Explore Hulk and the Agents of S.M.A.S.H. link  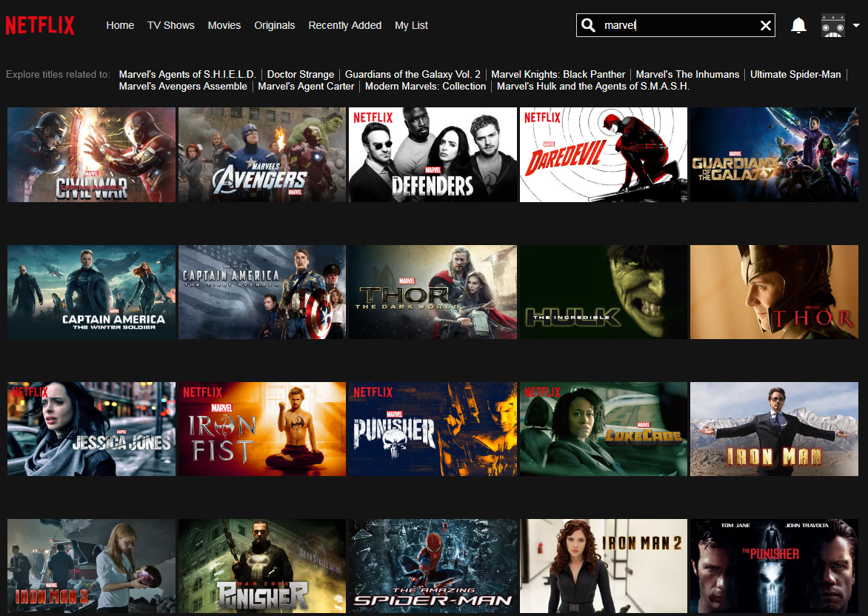pyautogui.click(x=593, y=87)
